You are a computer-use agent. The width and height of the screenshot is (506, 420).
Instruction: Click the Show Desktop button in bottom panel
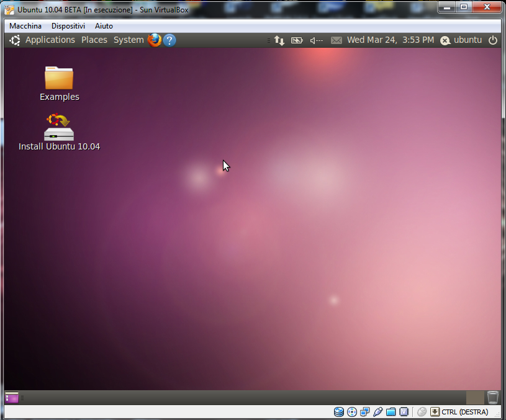[x=12, y=398]
